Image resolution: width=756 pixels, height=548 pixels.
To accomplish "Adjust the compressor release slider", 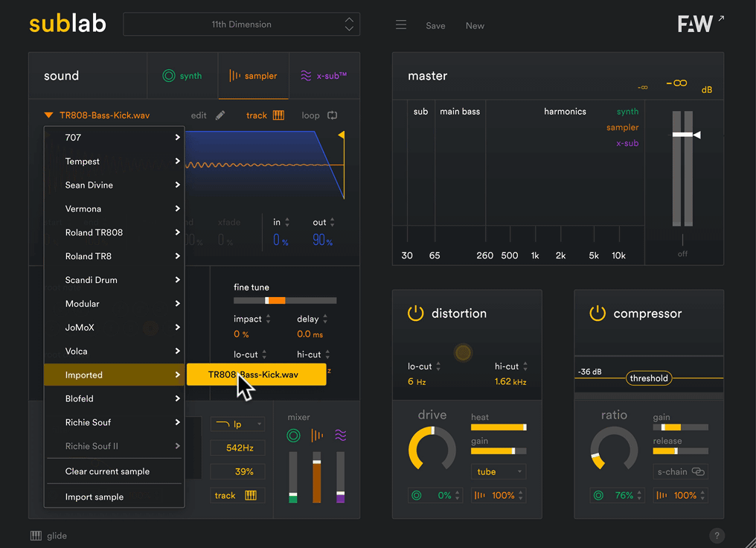I will point(680,451).
